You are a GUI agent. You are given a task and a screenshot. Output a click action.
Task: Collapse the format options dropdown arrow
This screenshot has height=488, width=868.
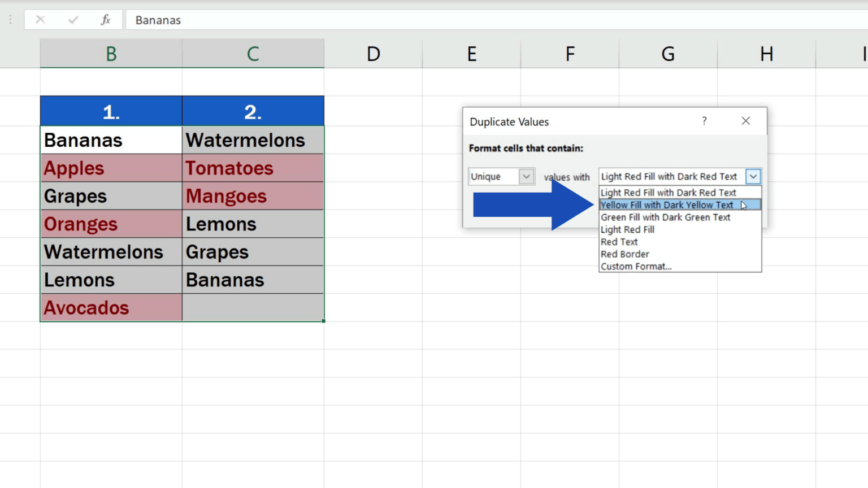click(753, 176)
